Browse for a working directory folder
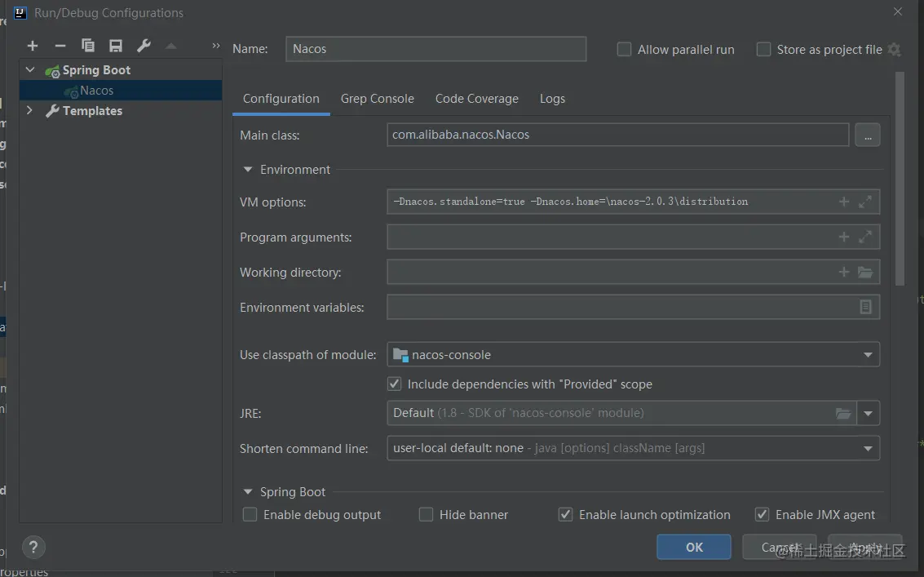The width and height of the screenshot is (924, 577). (865, 273)
